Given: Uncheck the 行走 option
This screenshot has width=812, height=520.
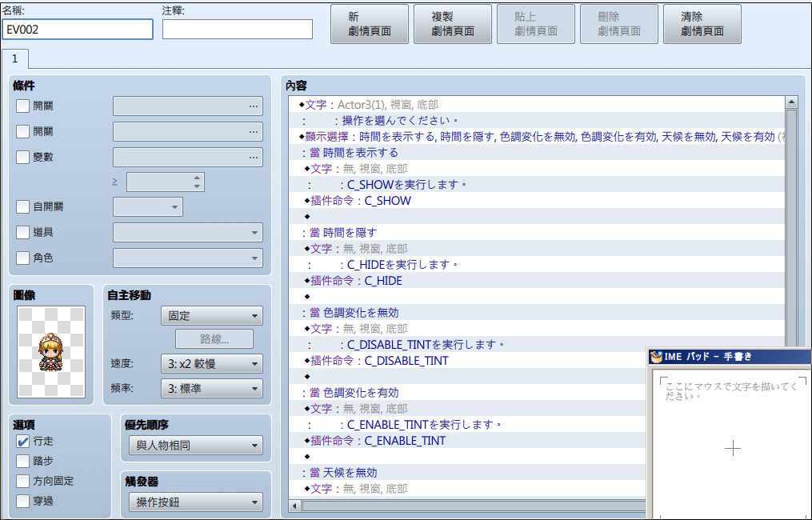Looking at the screenshot, I should pyautogui.click(x=22, y=442).
